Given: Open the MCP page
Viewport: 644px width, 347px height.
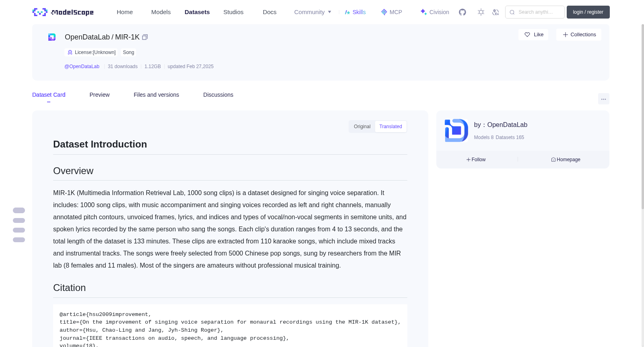Looking at the screenshot, I should pos(391,12).
